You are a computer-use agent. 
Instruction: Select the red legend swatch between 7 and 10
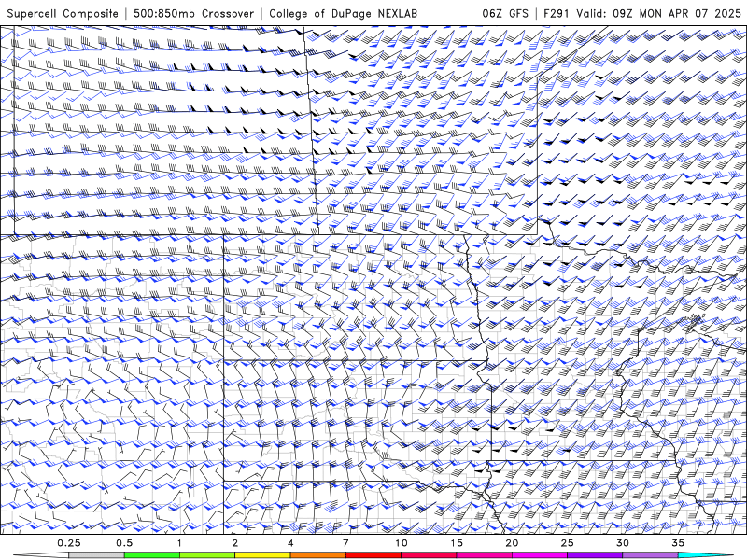point(373,555)
